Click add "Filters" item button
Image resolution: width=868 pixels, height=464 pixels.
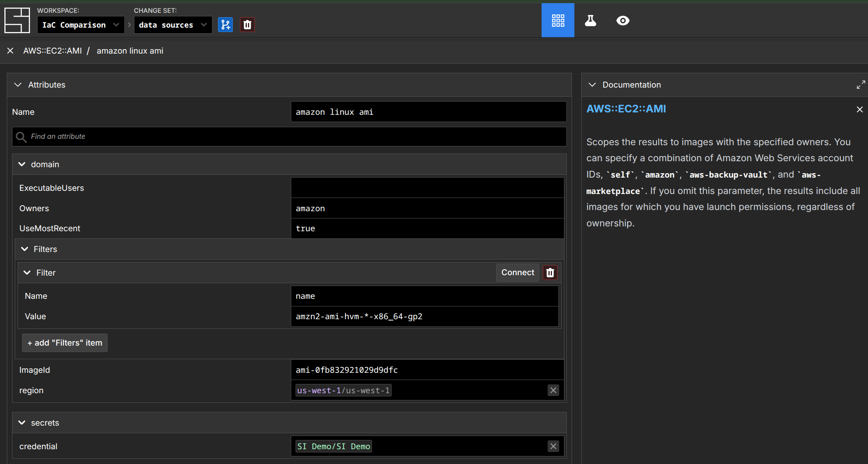65,343
